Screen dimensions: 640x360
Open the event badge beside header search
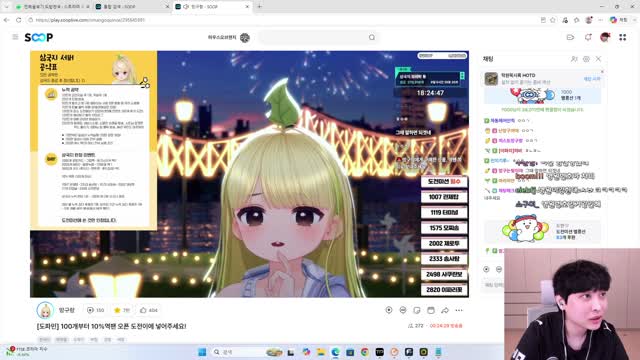(244, 38)
